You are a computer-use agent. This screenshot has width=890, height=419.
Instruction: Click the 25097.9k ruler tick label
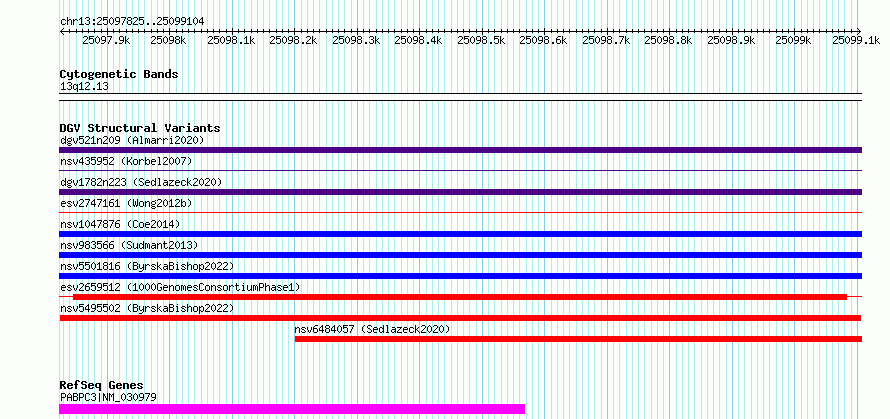pos(106,40)
